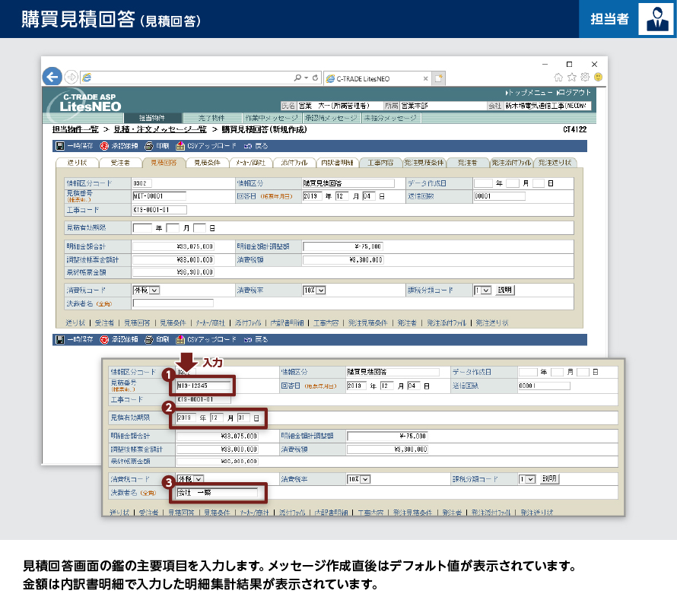This screenshot has height=616, width=677.
Task: Click the browser home icon
Action: coord(559,78)
